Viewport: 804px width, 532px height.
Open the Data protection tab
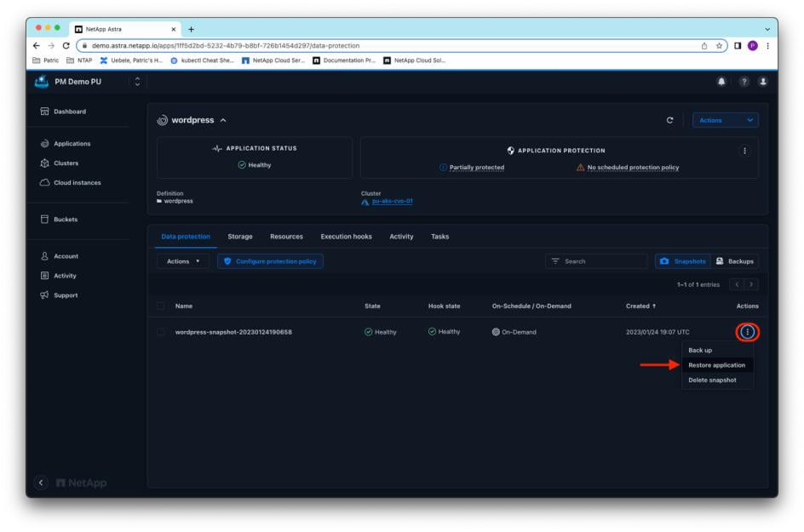point(186,237)
